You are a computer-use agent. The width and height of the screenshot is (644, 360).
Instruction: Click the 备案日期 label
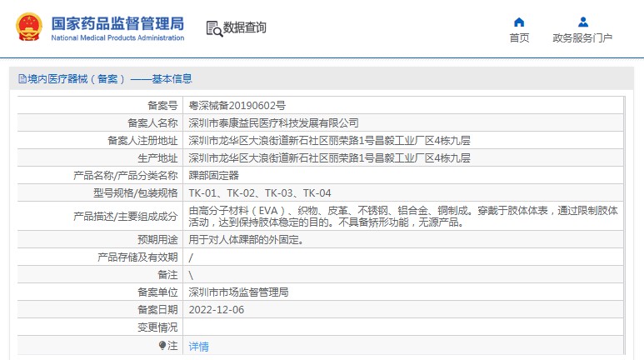[157, 310]
